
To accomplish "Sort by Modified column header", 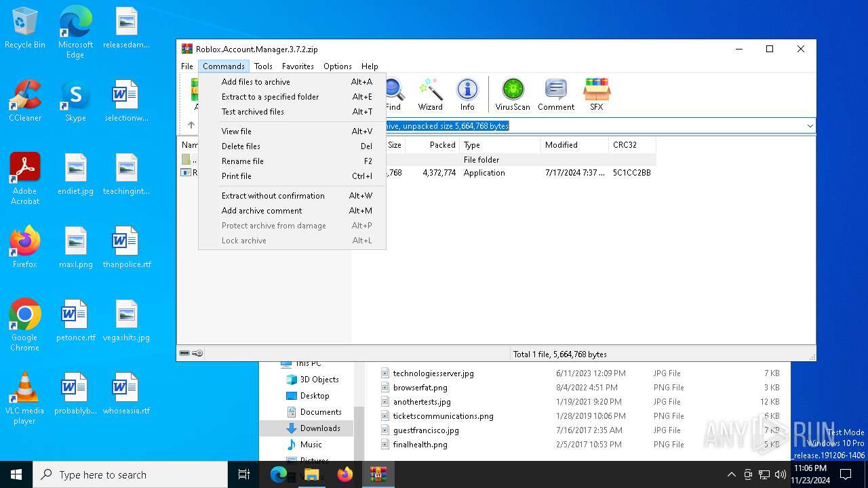I will coord(575,145).
